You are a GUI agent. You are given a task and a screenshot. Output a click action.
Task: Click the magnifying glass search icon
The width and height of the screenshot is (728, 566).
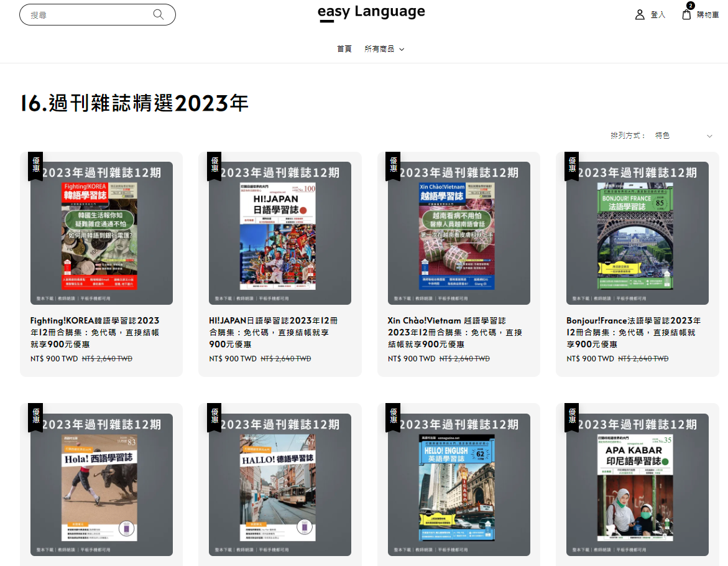[x=159, y=14]
